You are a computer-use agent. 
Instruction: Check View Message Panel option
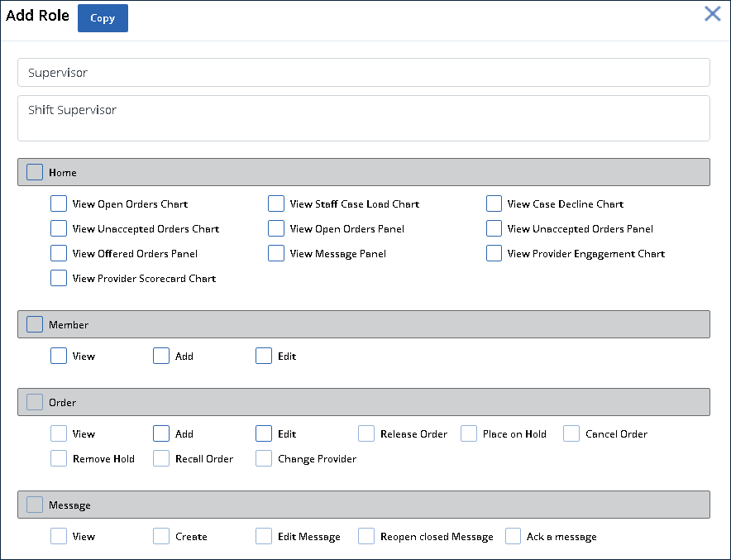pyautogui.click(x=276, y=253)
